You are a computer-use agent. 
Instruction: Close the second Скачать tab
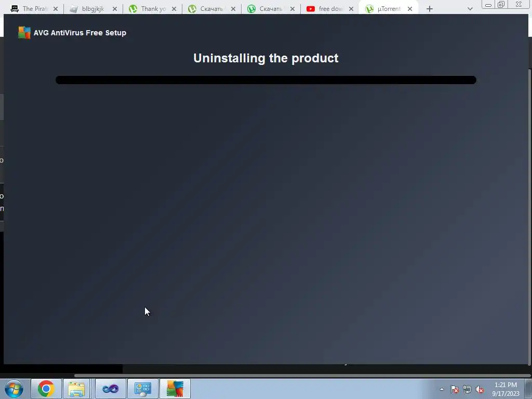(x=292, y=9)
